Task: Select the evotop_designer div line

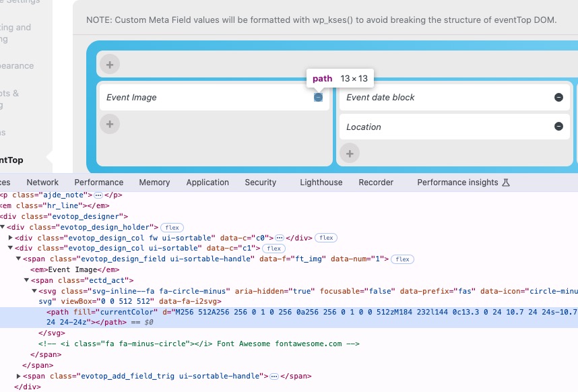Action: pyautogui.click(x=64, y=216)
